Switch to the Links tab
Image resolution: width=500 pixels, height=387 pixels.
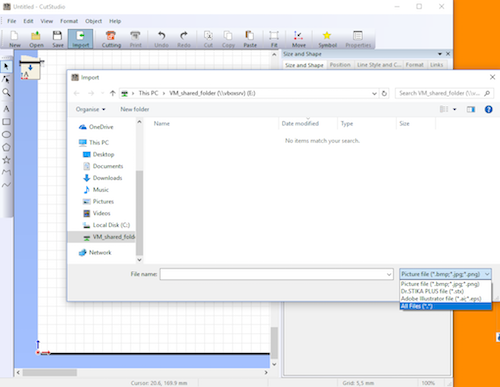[436, 65]
